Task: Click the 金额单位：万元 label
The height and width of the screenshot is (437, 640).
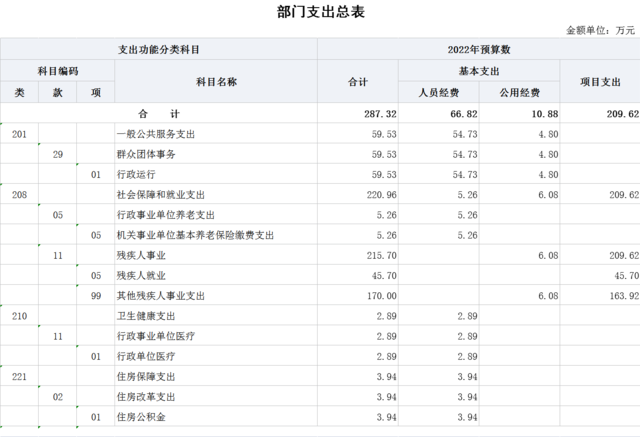Action: pos(600,31)
